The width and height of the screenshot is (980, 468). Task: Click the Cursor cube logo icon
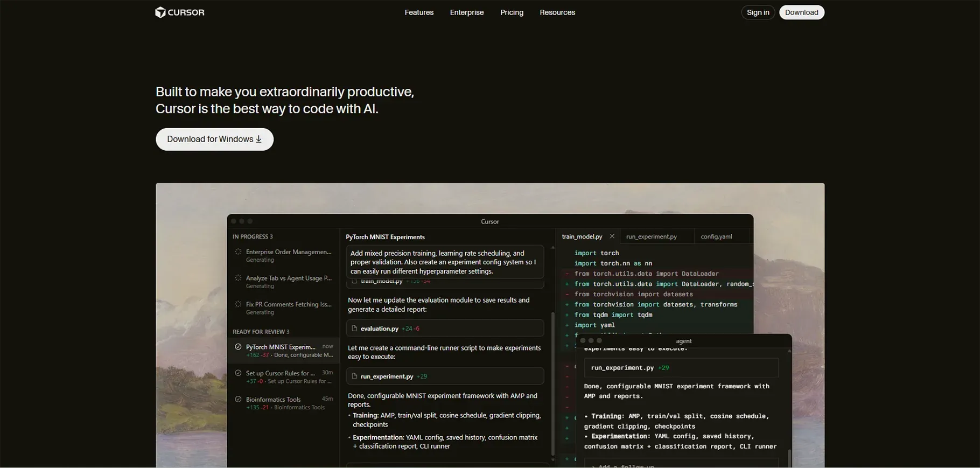pyautogui.click(x=160, y=12)
